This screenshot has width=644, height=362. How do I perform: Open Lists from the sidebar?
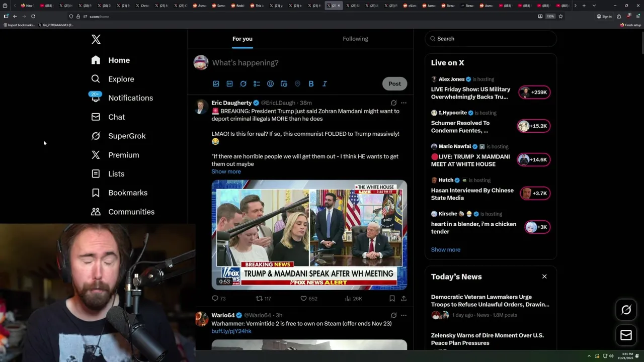[x=108, y=174]
